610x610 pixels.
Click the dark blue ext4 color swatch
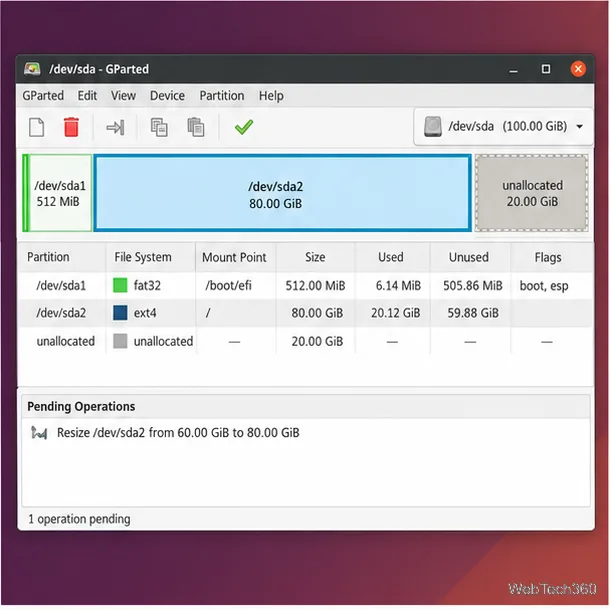click(x=120, y=313)
